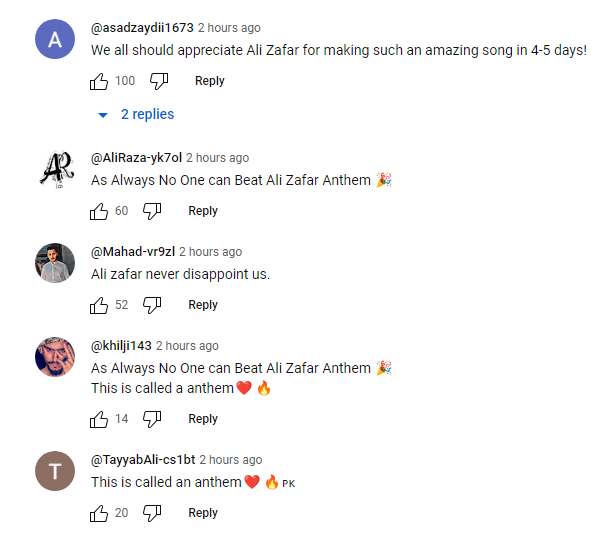Dislike the comment from @Mahad-vr9zl
612x536 pixels.
[x=152, y=305]
